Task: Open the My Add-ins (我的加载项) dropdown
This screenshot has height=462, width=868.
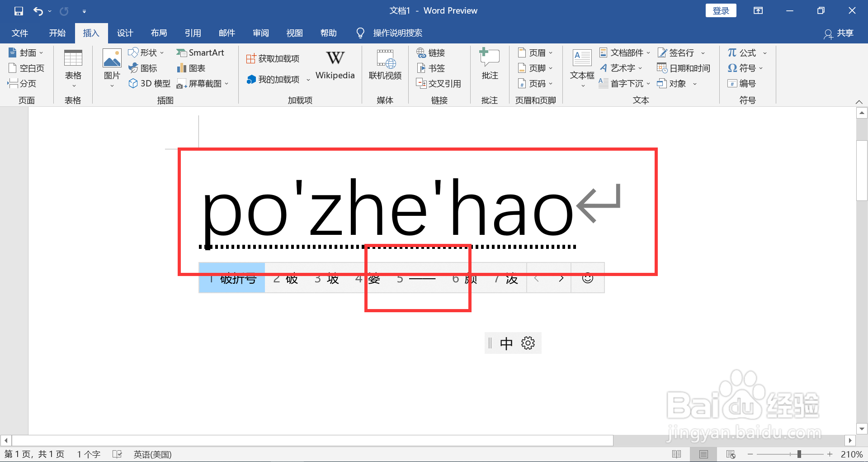Action: click(308, 80)
